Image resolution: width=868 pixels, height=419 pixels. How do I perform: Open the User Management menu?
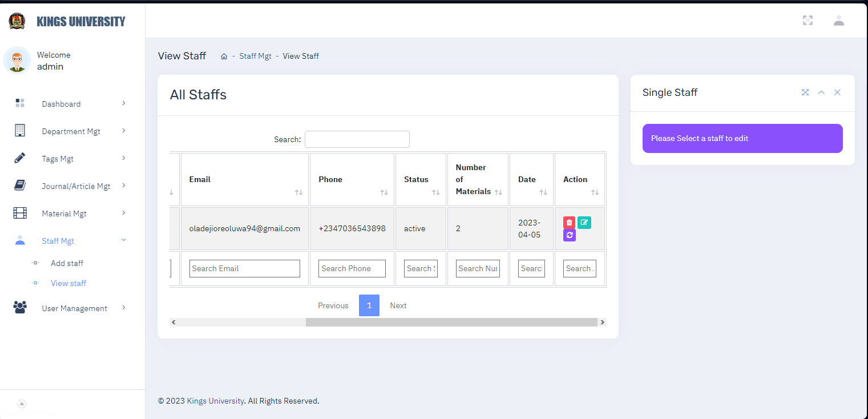[74, 308]
